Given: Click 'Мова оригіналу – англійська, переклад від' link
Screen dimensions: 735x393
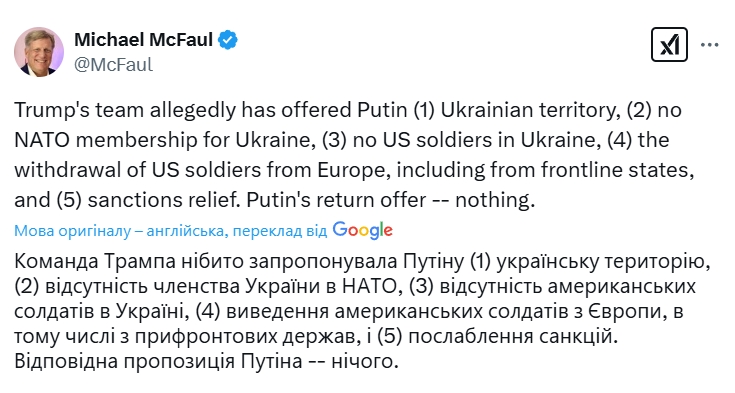Looking at the screenshot, I should (171, 231).
